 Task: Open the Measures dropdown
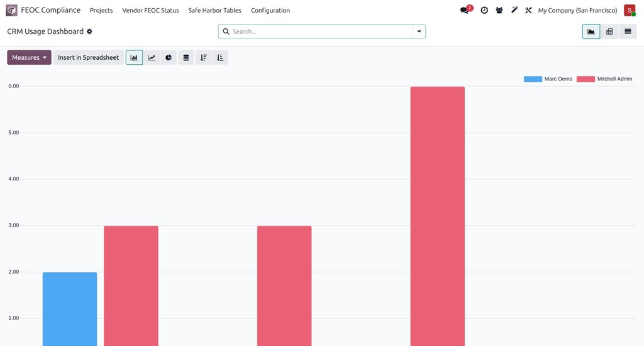pyautogui.click(x=29, y=57)
